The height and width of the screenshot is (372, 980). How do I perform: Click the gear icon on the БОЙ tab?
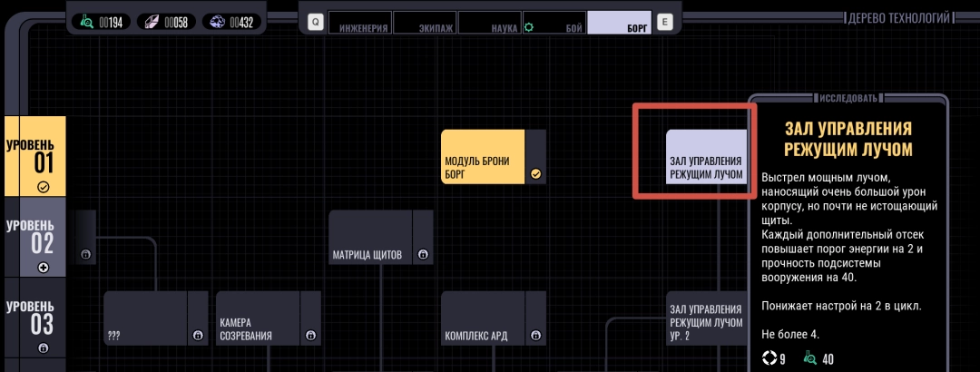528,28
